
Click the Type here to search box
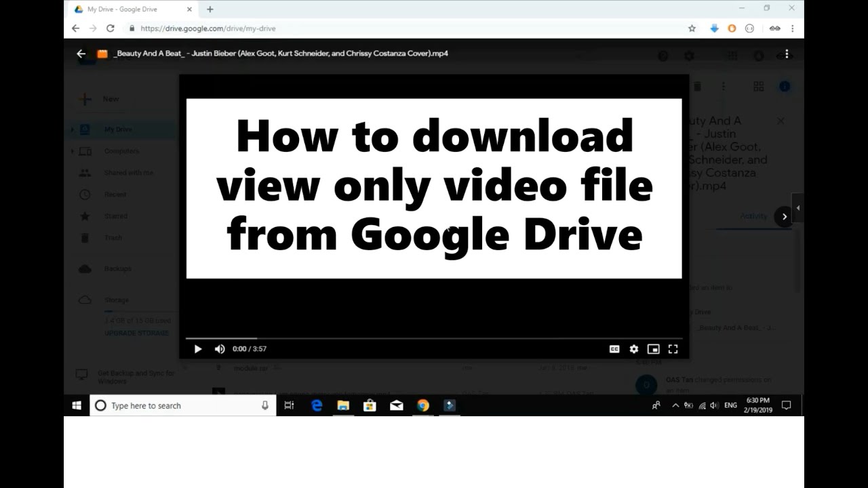click(x=183, y=405)
